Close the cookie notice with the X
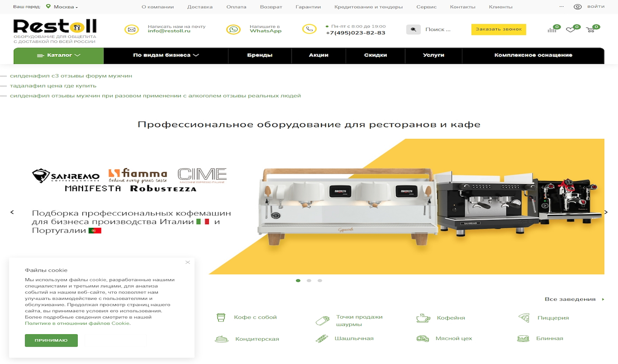 pyautogui.click(x=188, y=262)
